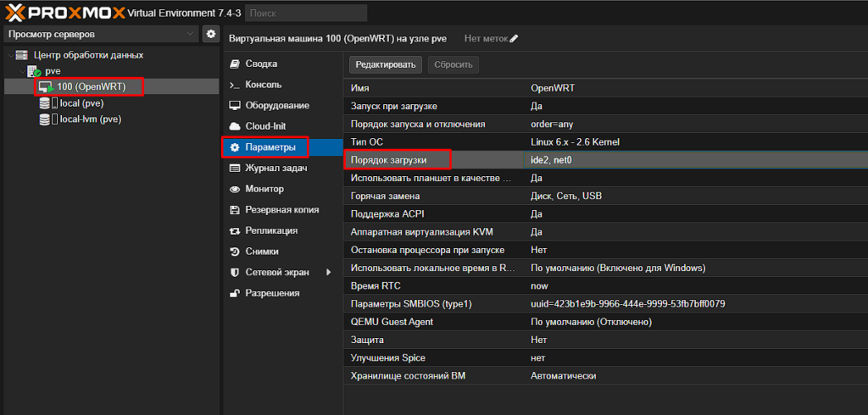Select the Порядок запуска и отключения row
Image resolution: width=868 pixels, height=415 pixels.
(x=605, y=124)
